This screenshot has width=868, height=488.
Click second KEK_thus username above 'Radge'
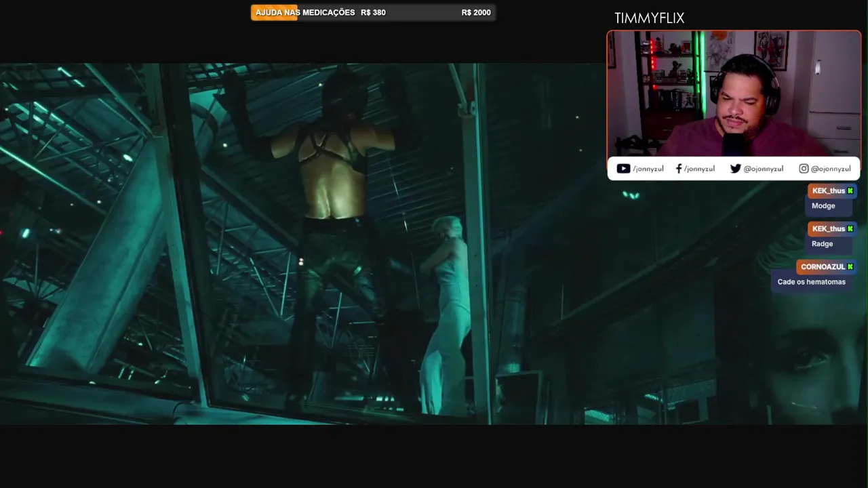(x=829, y=229)
